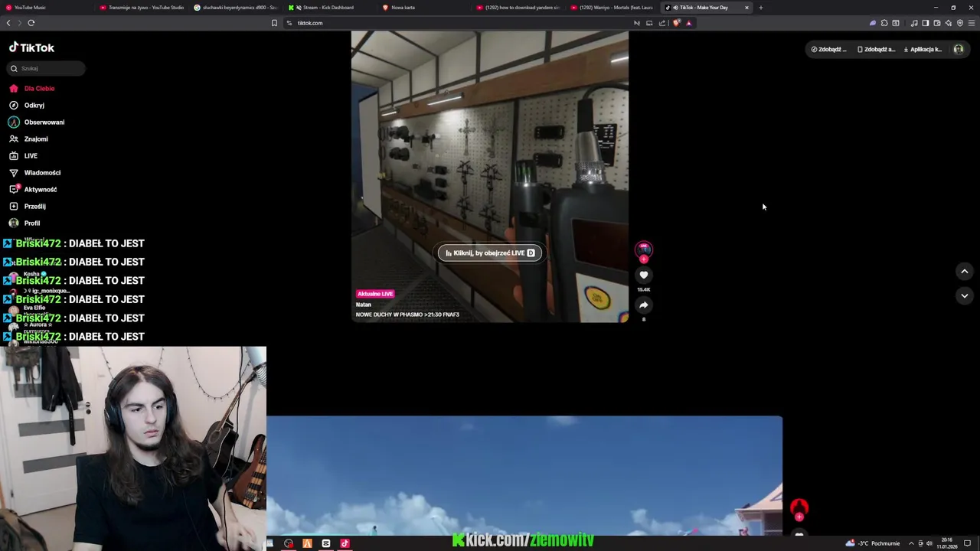
Task: Open clock showing 20:16
Action: coord(948,543)
